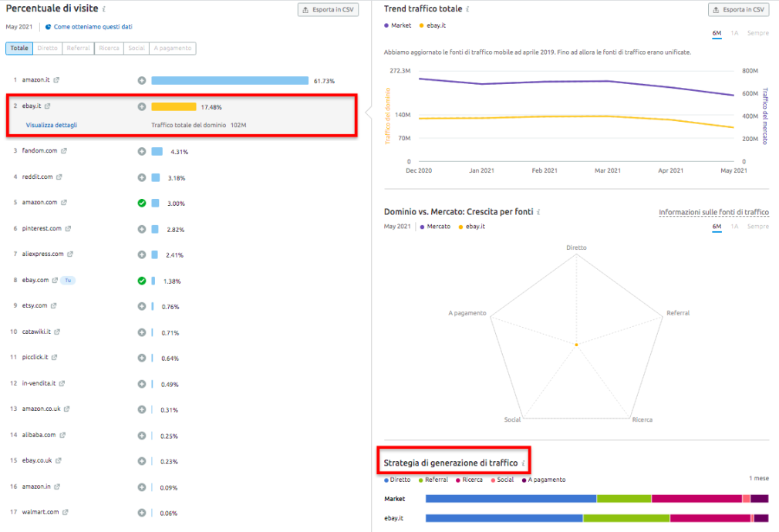Toggle Mercato legend in radar chart
Image resolution: width=779 pixels, height=532 pixels.
(x=435, y=227)
